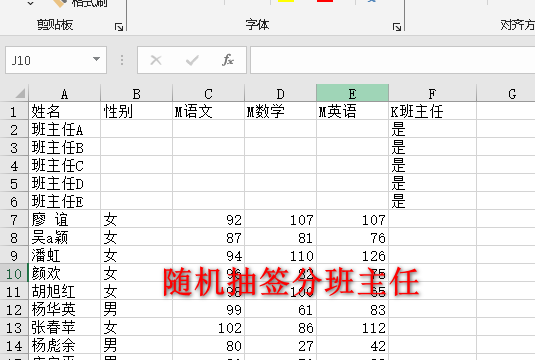
Task: Select the name cell 廖 谊
Action: [x=64, y=219]
